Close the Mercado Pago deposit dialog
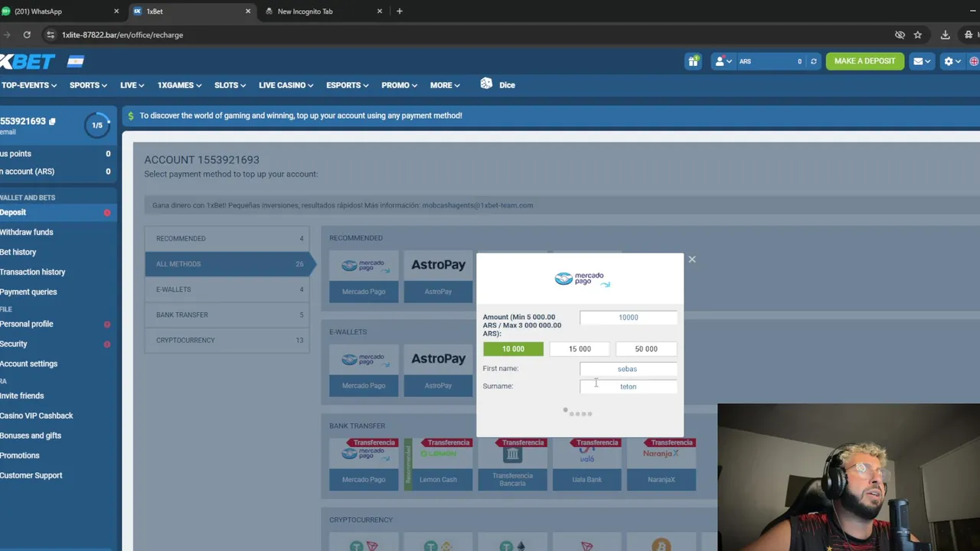The height and width of the screenshot is (551, 980). [x=691, y=259]
